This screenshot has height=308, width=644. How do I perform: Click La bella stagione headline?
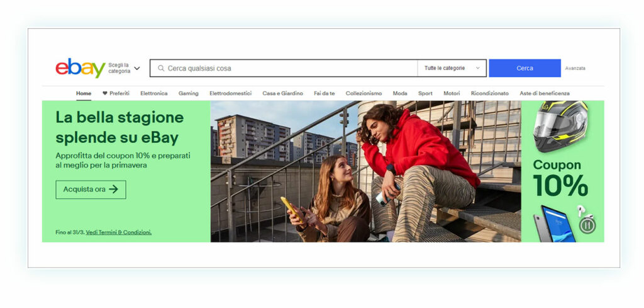pyautogui.click(x=119, y=128)
